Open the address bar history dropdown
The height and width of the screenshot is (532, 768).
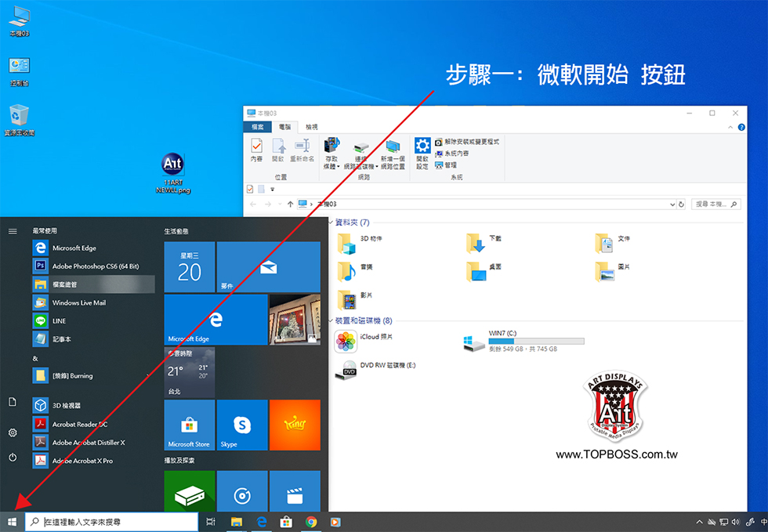coord(672,204)
